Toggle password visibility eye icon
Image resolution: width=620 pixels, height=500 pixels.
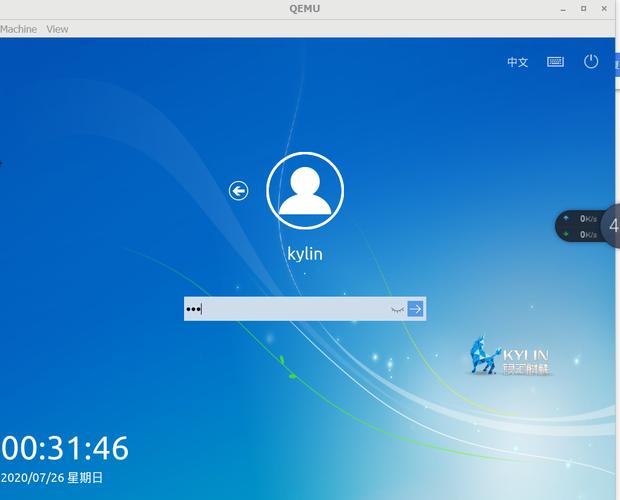coord(397,309)
